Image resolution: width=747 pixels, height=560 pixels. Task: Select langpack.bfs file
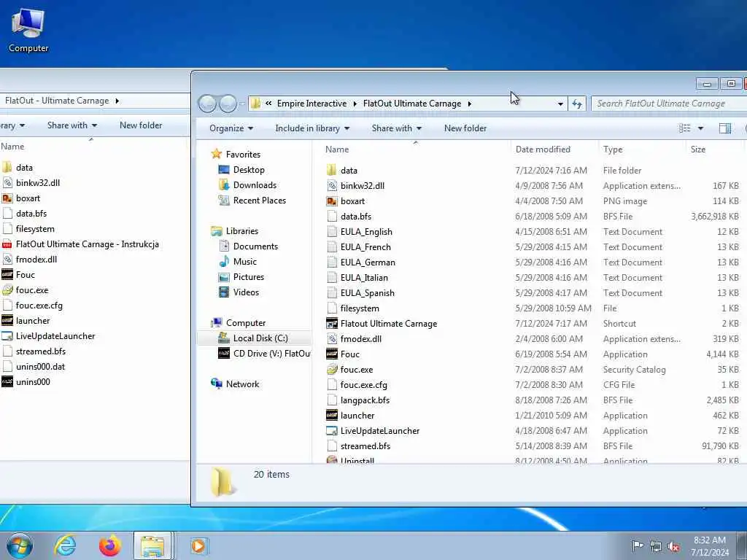(x=365, y=400)
